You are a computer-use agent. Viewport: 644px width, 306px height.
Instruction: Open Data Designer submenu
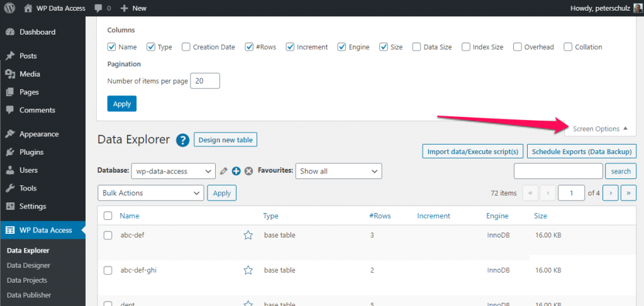(28, 265)
